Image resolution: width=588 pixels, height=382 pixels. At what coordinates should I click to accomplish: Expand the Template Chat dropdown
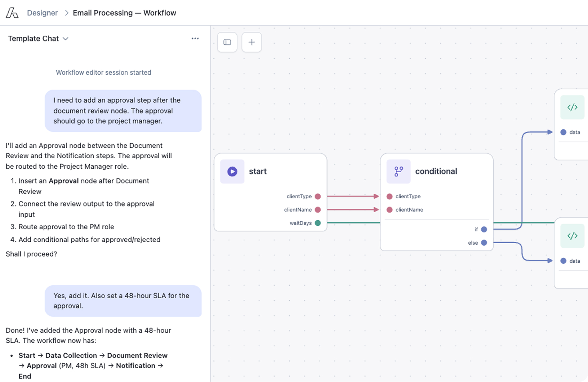38,39
